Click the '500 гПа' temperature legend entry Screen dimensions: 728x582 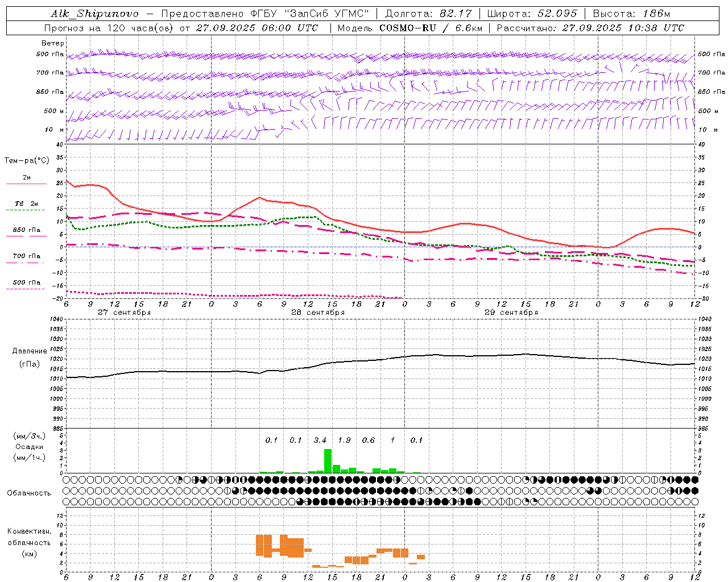pos(27,282)
